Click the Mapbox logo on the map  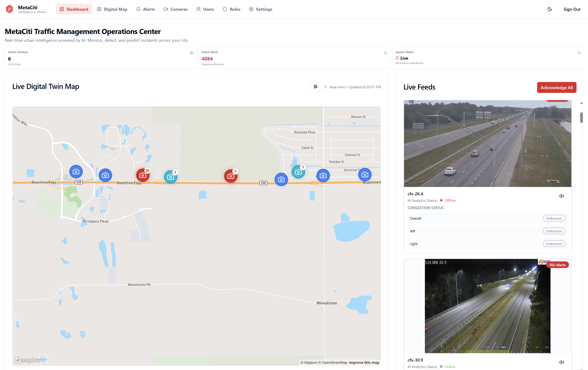pyautogui.click(x=27, y=360)
